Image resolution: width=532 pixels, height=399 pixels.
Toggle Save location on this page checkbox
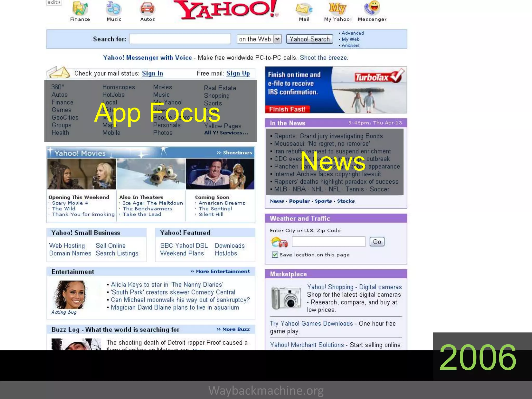[x=275, y=255]
